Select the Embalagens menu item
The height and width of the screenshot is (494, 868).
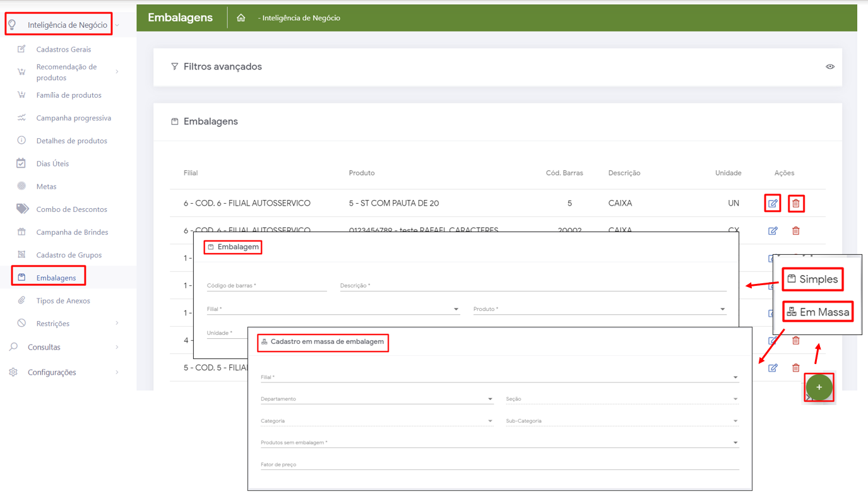tap(56, 278)
